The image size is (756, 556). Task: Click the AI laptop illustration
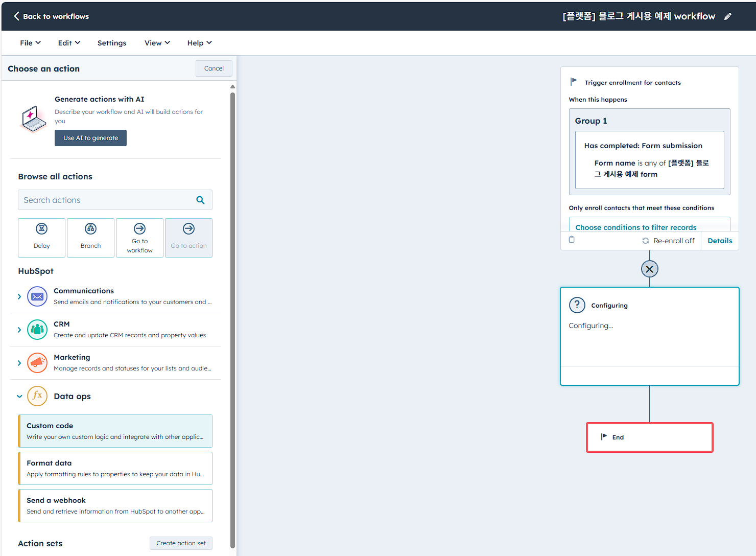point(33,119)
